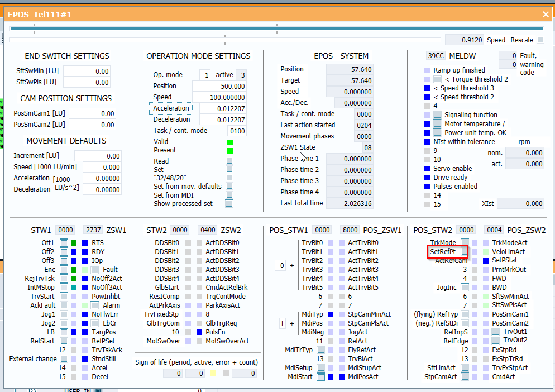Toggle the RejTrvTsk checkbox
The height and width of the screenshot is (392, 555).
point(64,279)
